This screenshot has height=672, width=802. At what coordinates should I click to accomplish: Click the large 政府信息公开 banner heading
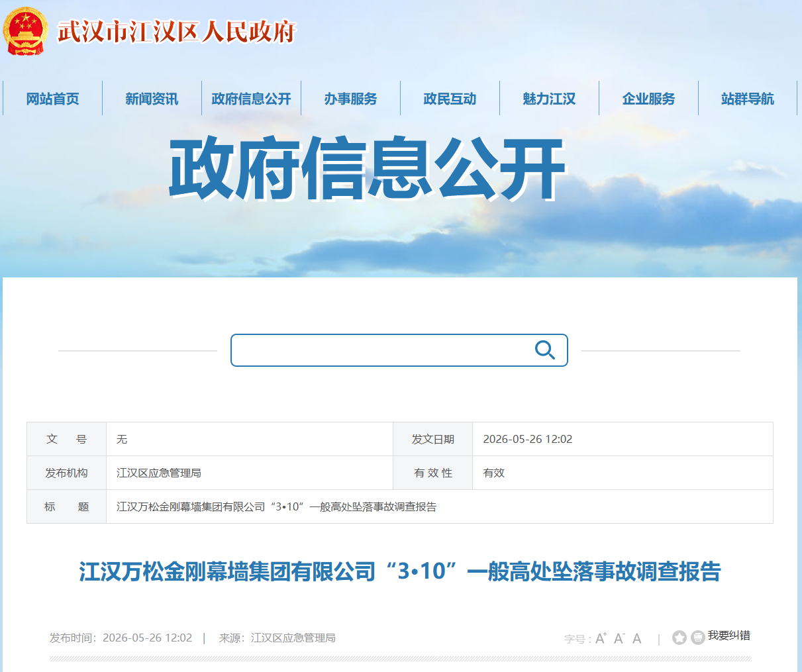[368, 169]
